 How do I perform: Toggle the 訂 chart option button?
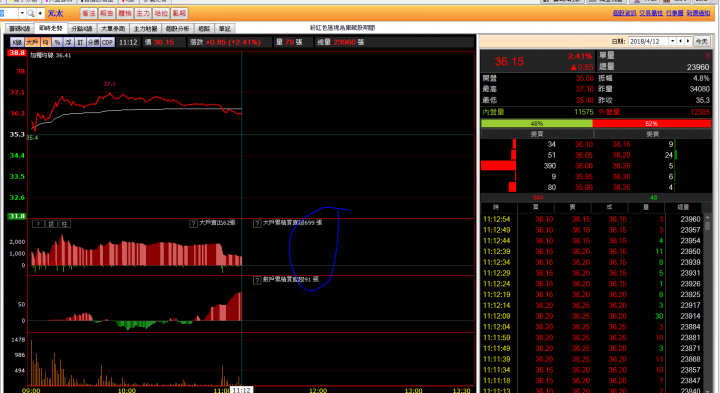pyautogui.click(x=80, y=42)
